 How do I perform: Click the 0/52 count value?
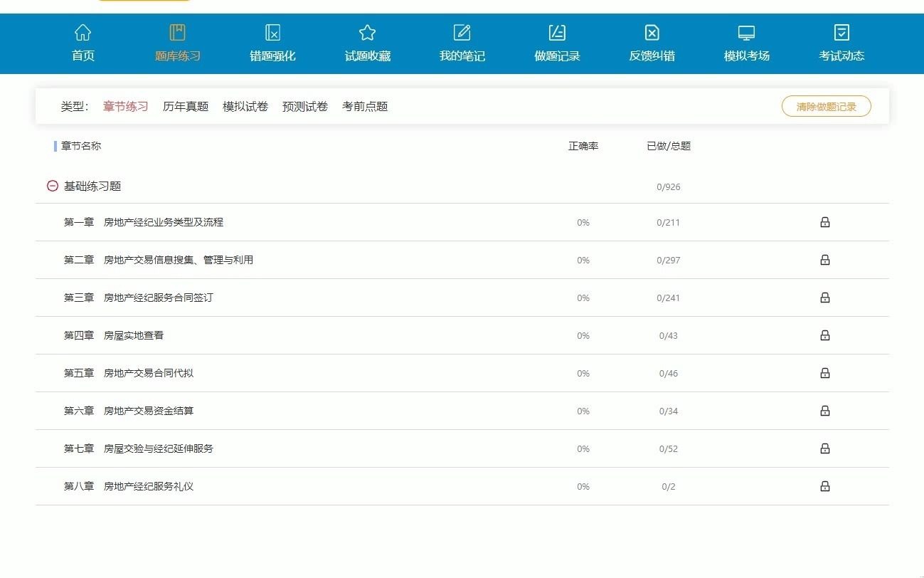pos(669,449)
